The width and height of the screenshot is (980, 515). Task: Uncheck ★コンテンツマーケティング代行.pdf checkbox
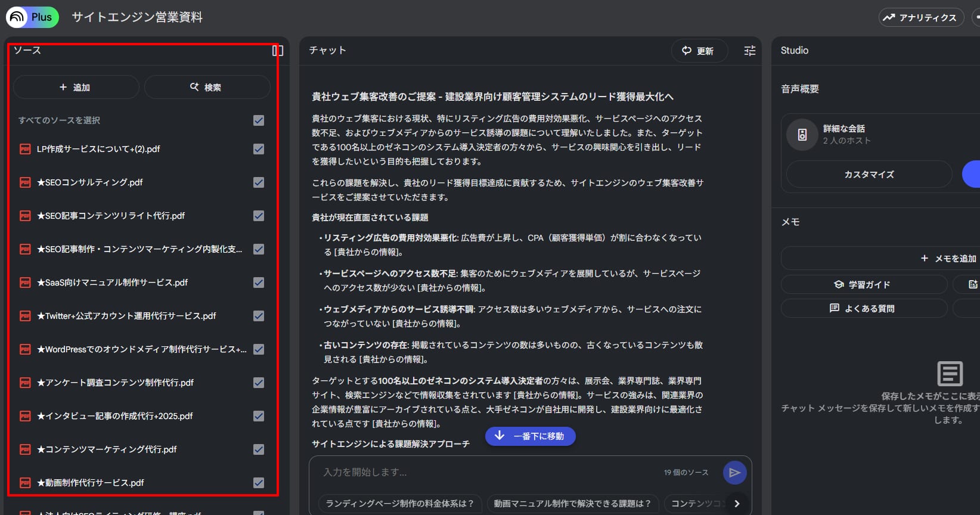point(259,449)
